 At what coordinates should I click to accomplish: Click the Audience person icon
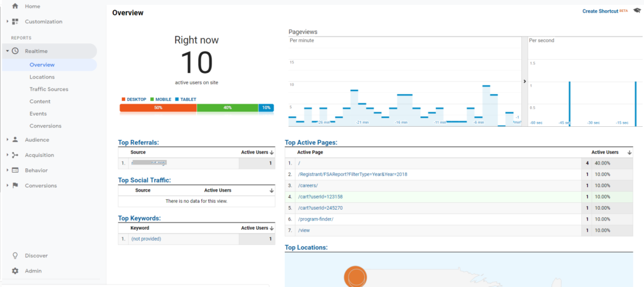pyautogui.click(x=15, y=140)
